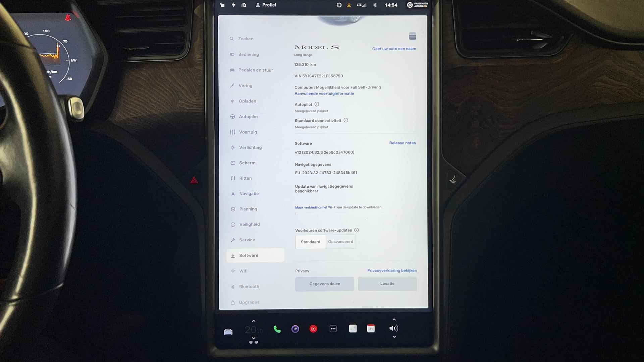Open Verlichting lighting settings
The height and width of the screenshot is (362, 644).
pos(250,147)
